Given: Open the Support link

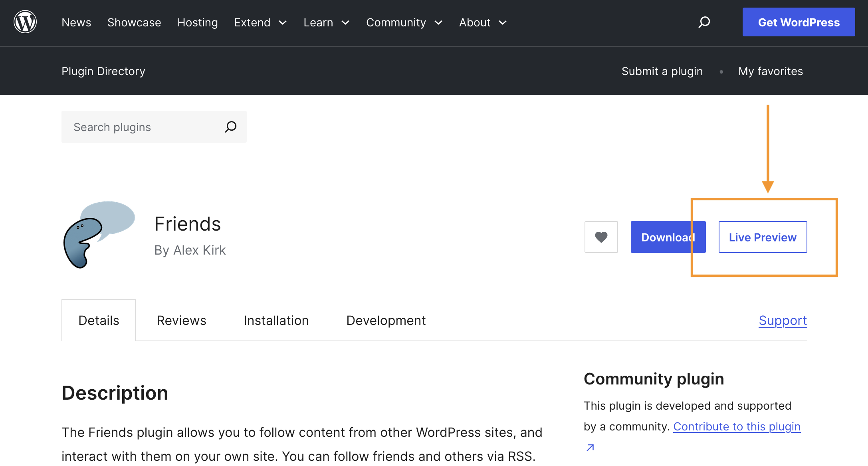Looking at the screenshot, I should 783,321.
